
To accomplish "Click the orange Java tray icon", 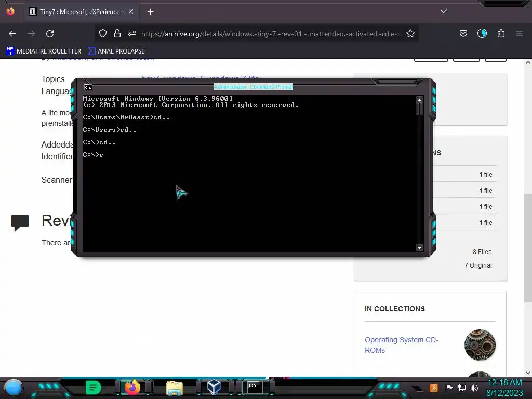I will tap(434, 388).
